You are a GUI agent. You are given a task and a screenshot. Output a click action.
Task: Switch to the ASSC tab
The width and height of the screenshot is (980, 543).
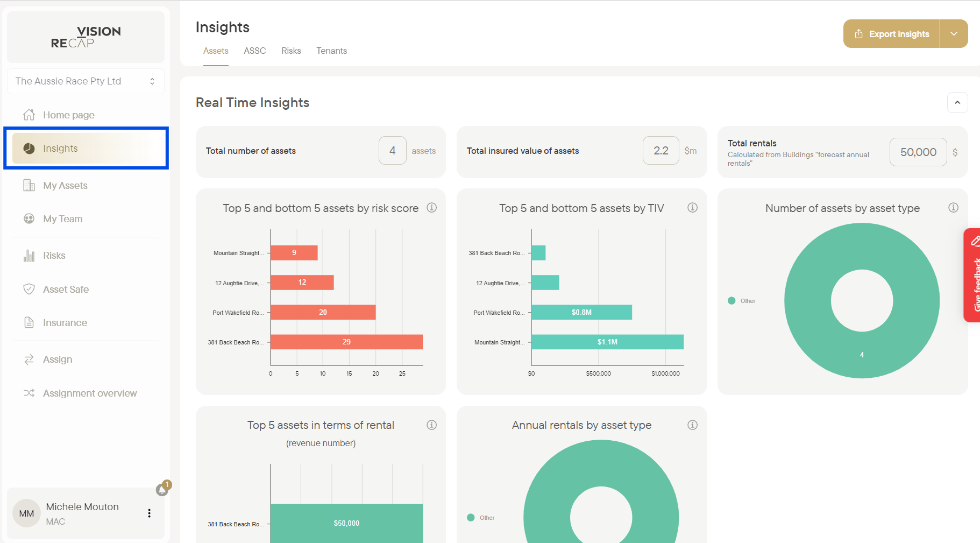pyautogui.click(x=255, y=51)
